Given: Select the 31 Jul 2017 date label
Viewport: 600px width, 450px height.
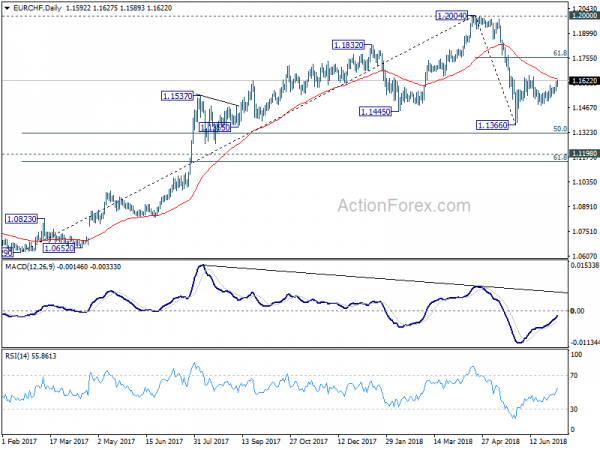Looking at the screenshot, I should pyautogui.click(x=211, y=441).
